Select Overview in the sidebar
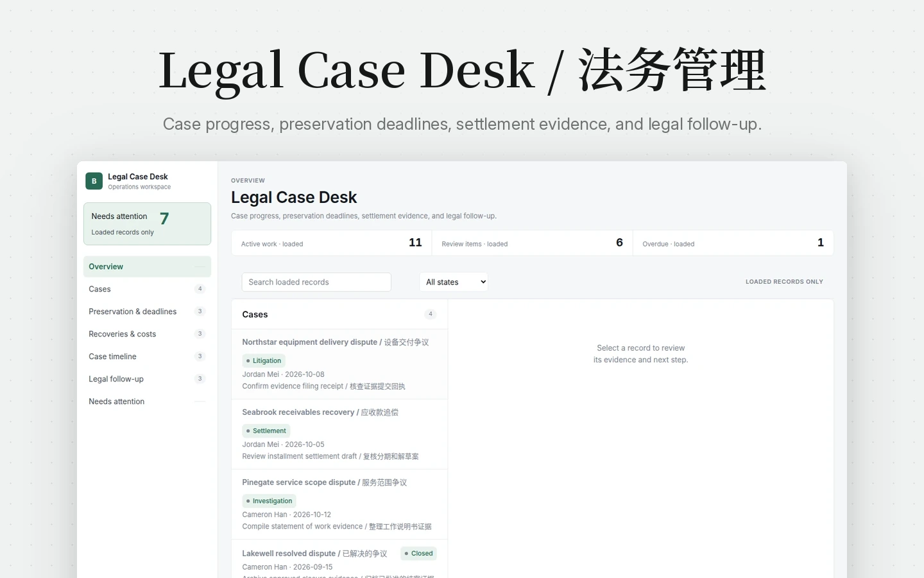Image resolution: width=924 pixels, height=578 pixels. (147, 267)
